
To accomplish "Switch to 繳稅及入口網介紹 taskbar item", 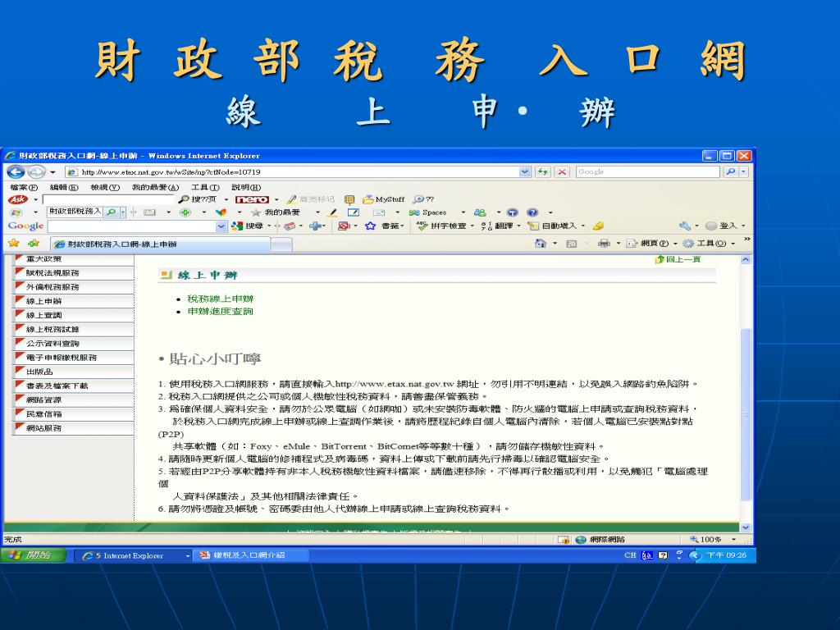I will (251, 555).
